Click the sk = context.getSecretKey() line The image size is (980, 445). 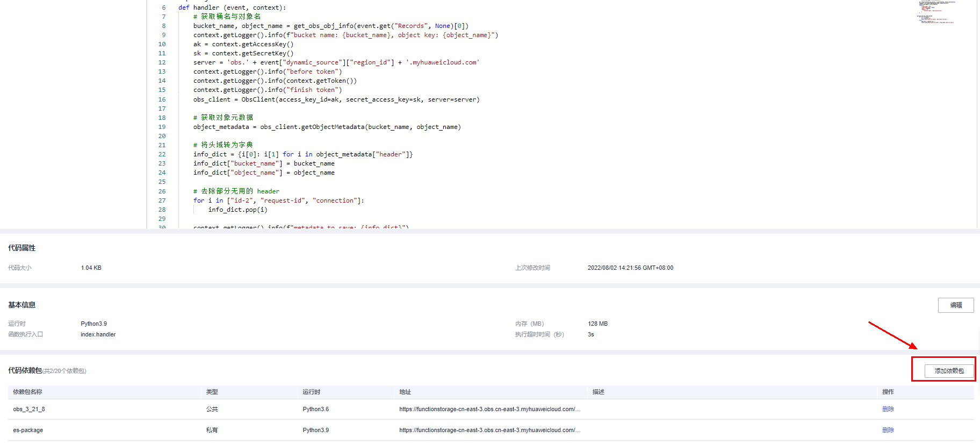pyautogui.click(x=243, y=53)
